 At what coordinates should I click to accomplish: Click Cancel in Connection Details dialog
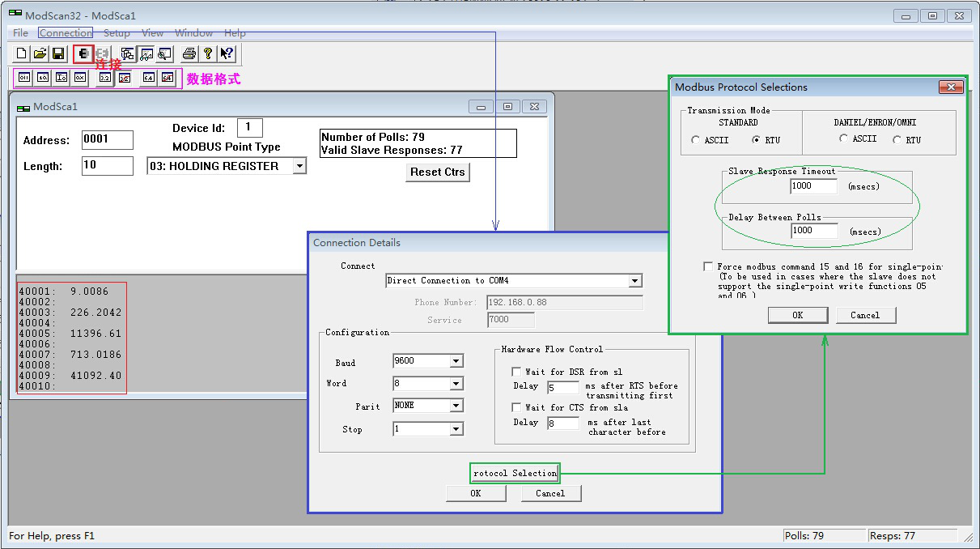point(550,493)
